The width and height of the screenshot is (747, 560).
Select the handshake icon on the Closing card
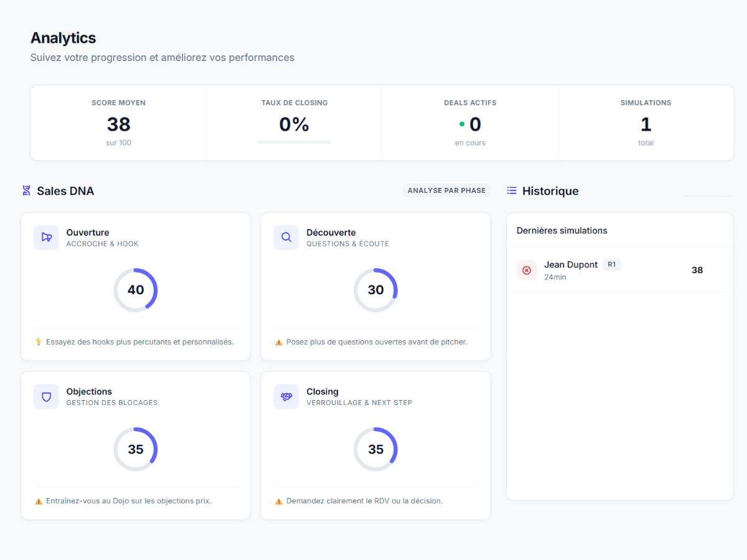click(286, 396)
